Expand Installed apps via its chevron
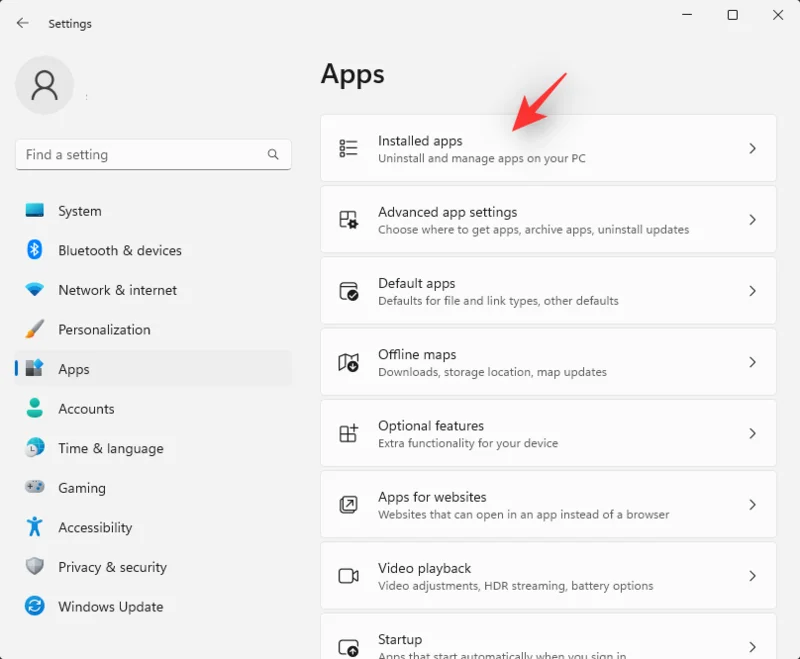Screen dimensions: 800x659 click(x=753, y=147)
